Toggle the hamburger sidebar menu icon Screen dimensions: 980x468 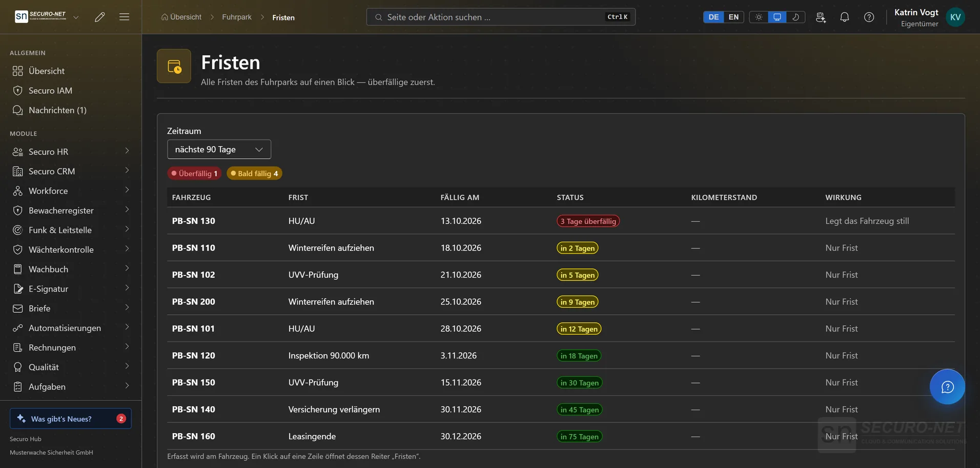click(124, 17)
